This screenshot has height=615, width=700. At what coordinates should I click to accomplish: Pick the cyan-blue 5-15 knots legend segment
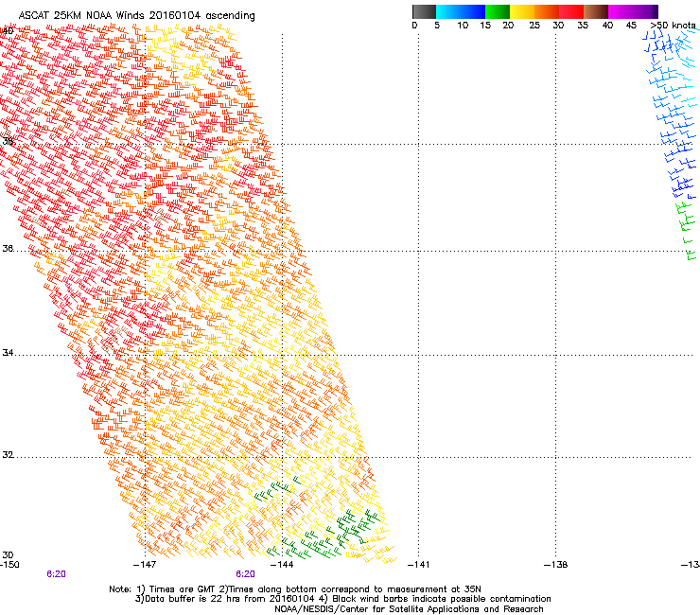461,11
